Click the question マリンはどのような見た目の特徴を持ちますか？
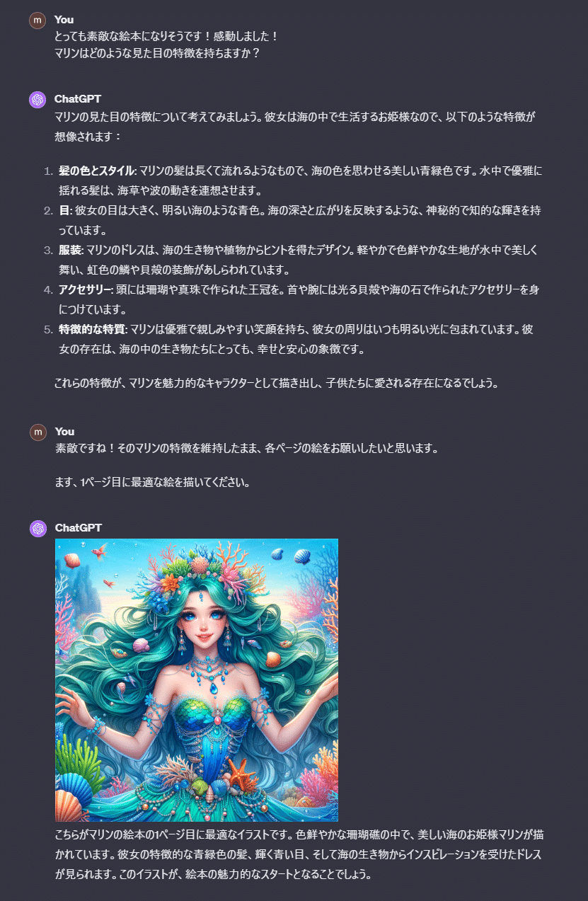 157,53
